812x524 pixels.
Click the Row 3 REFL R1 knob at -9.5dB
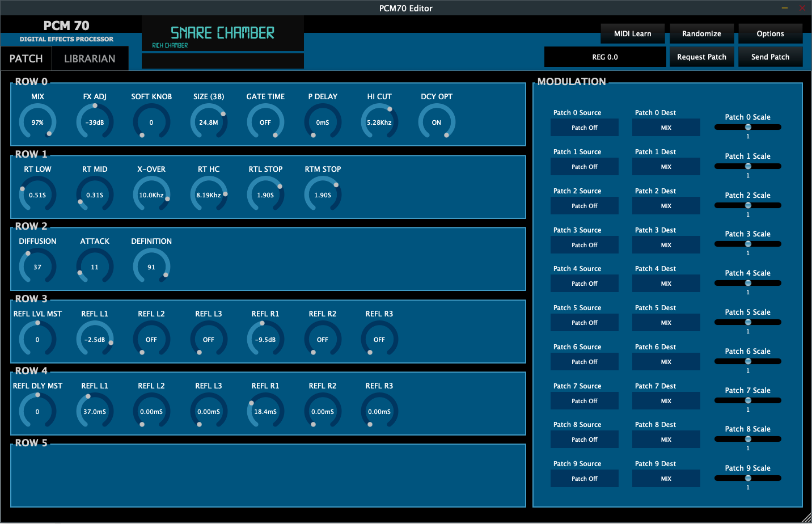[265, 339]
